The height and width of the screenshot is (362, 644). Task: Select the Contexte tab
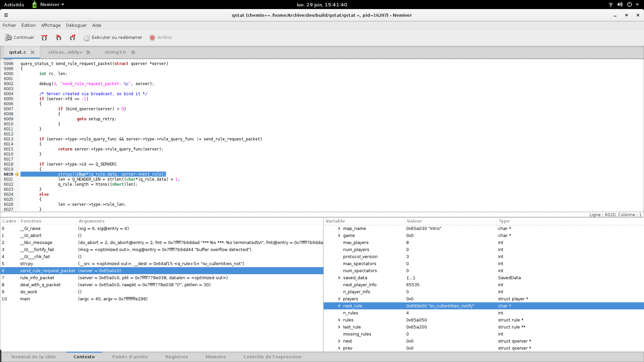[x=84, y=357]
